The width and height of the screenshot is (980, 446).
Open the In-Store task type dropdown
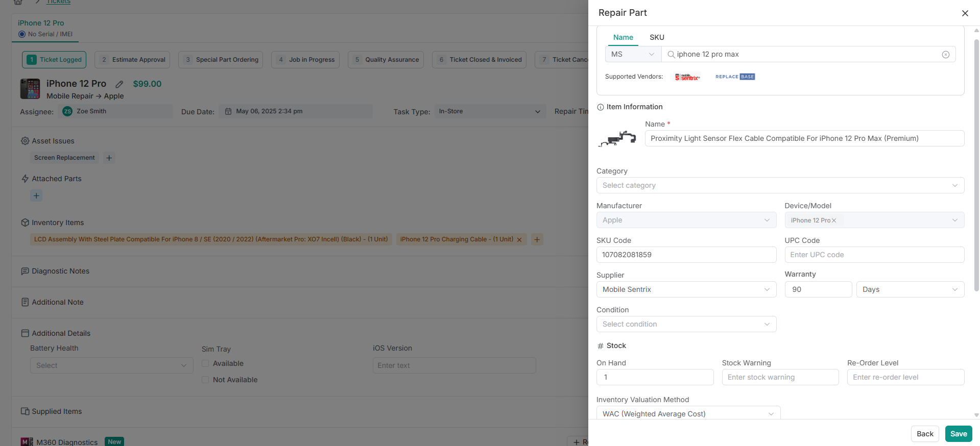click(489, 111)
